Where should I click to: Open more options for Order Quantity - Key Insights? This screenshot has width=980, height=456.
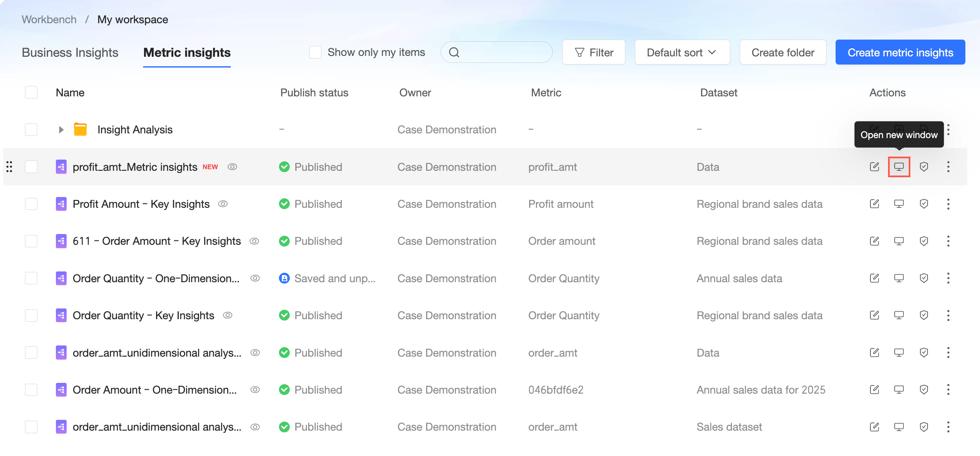(x=948, y=315)
